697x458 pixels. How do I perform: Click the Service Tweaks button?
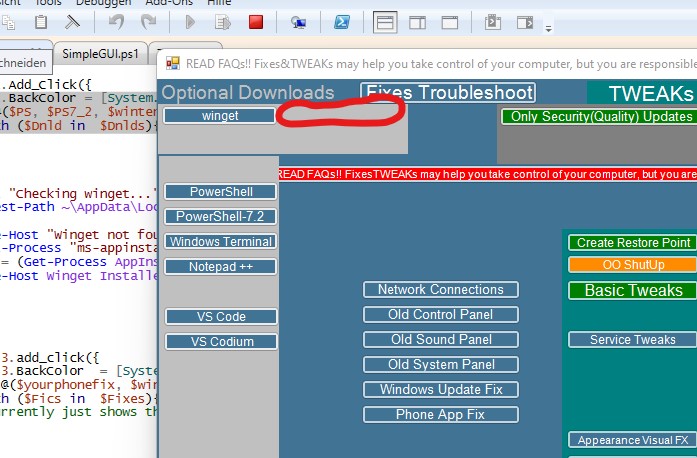(x=633, y=340)
